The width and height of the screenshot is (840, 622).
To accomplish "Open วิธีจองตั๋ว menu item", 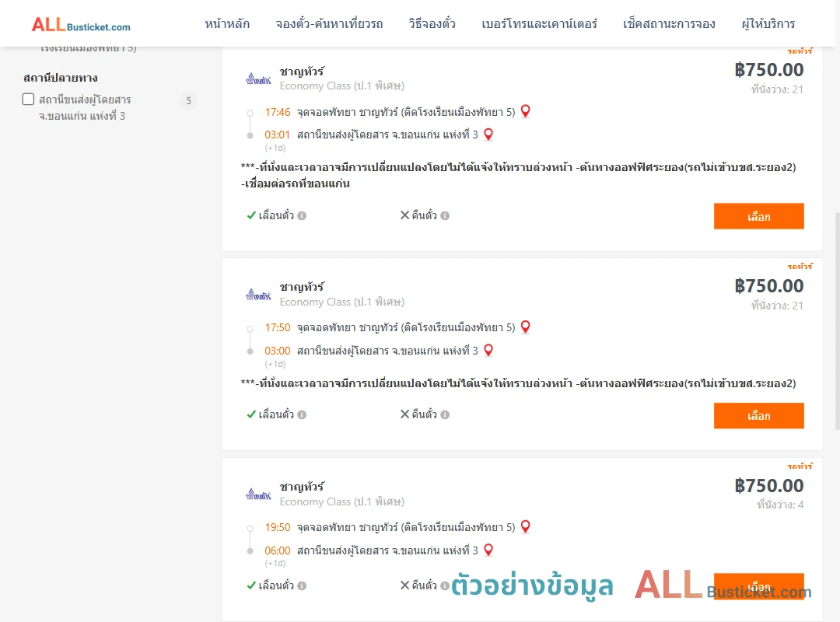I will (x=432, y=24).
